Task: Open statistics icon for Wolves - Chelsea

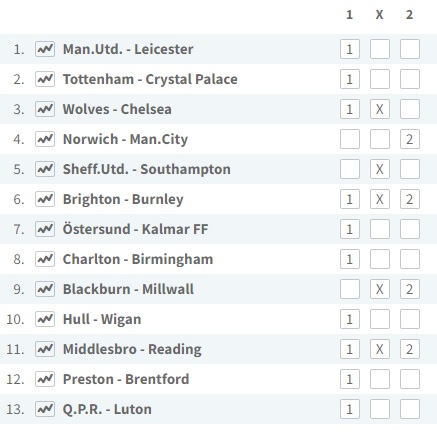Action: tap(45, 109)
